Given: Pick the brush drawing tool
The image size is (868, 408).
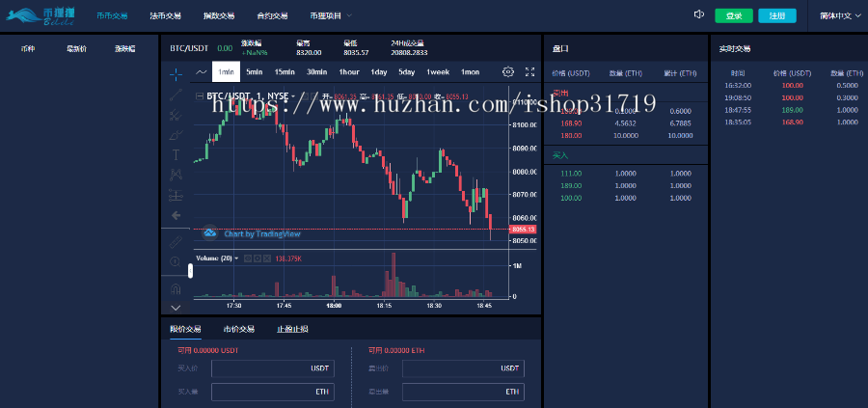Looking at the screenshot, I should (x=176, y=134).
